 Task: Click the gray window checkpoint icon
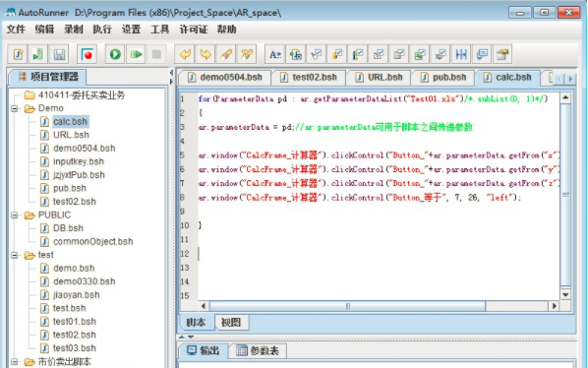(399, 55)
